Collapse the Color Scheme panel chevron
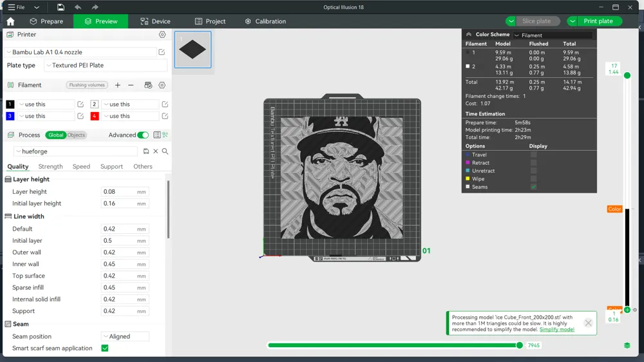This screenshot has width=644, height=362. 469,35
